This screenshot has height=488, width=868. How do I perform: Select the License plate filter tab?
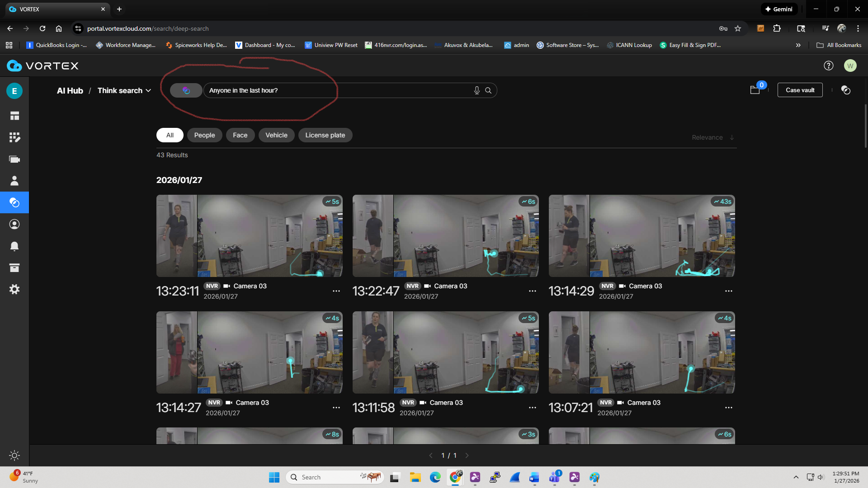pos(325,135)
